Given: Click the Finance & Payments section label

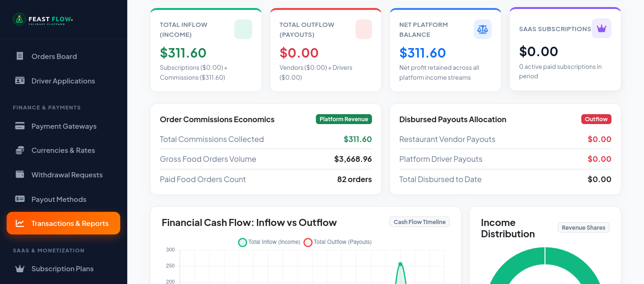Looking at the screenshot, I should point(47,108).
